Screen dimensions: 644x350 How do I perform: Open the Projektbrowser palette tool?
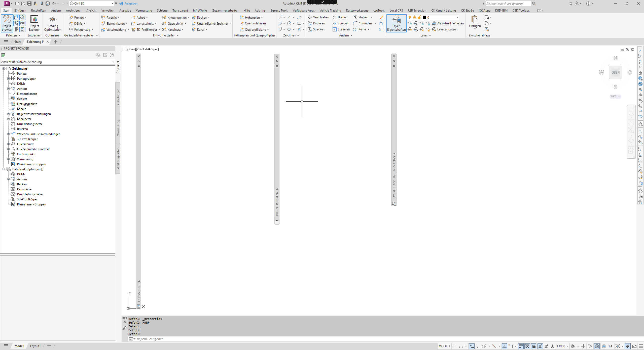7,23
